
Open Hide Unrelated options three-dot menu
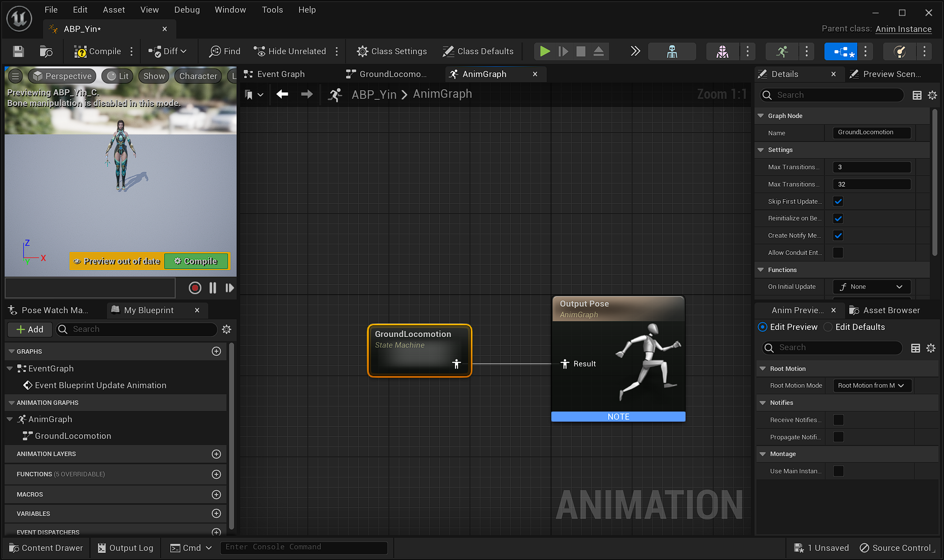pyautogui.click(x=337, y=51)
